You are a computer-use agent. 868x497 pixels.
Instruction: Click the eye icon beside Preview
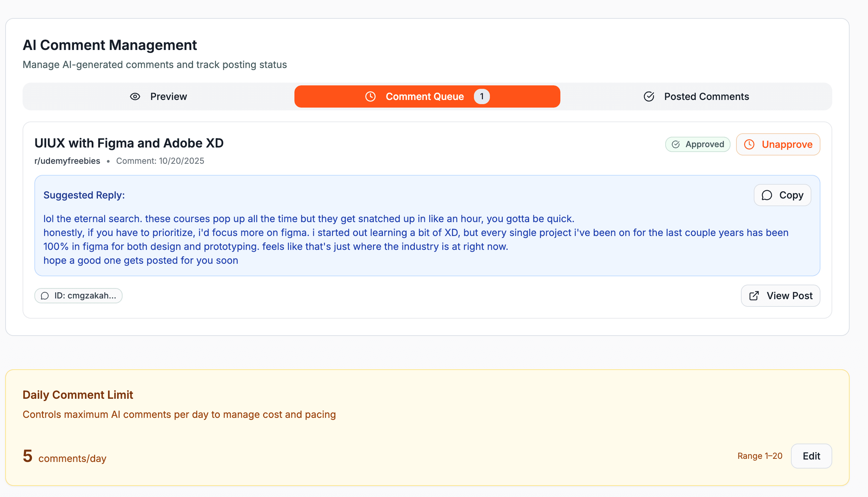(135, 96)
